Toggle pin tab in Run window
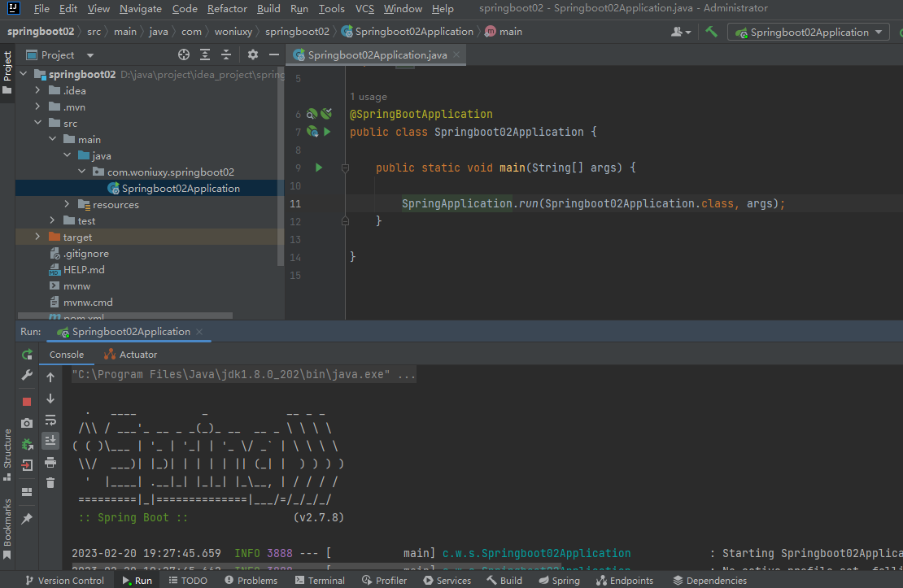The width and height of the screenshot is (903, 588). 27,519
